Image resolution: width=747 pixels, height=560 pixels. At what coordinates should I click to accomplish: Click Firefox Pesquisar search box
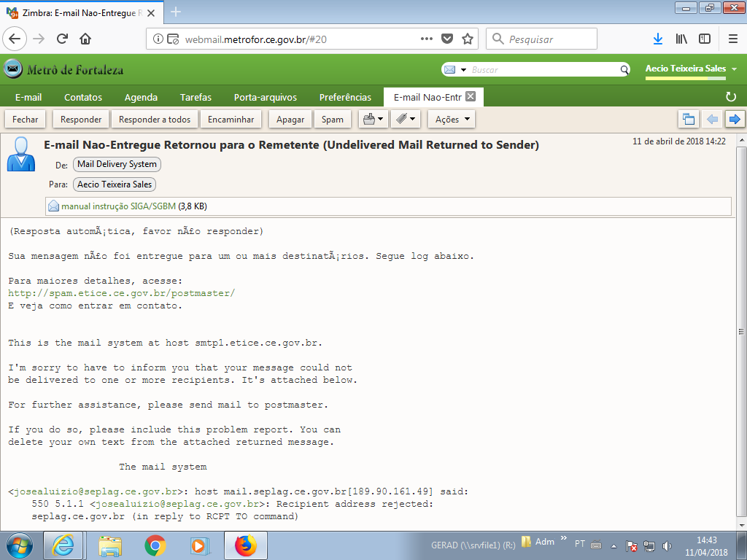(x=542, y=39)
